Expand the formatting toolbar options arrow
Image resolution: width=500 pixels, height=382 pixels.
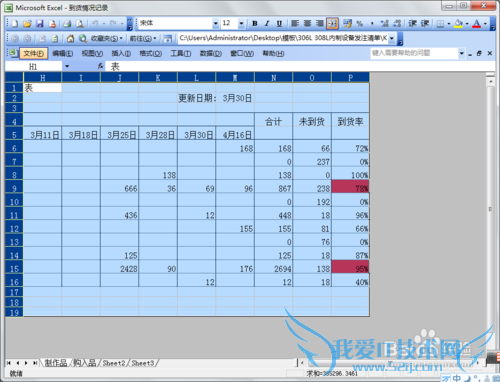[x=493, y=23]
